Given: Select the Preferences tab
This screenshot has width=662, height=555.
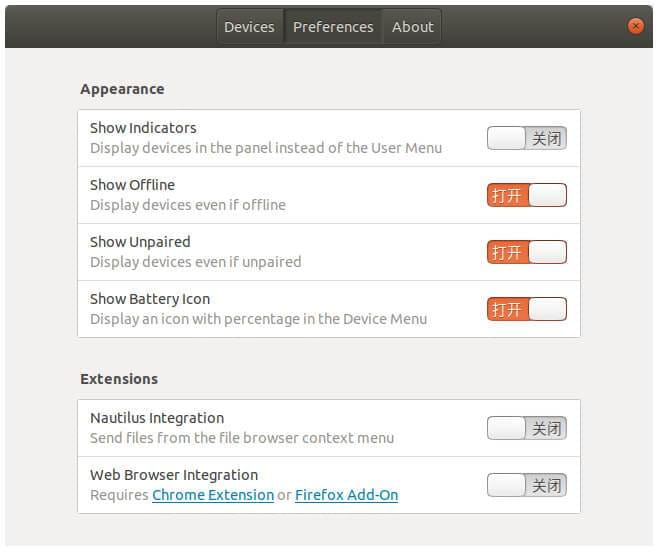Looking at the screenshot, I should click(x=333, y=27).
